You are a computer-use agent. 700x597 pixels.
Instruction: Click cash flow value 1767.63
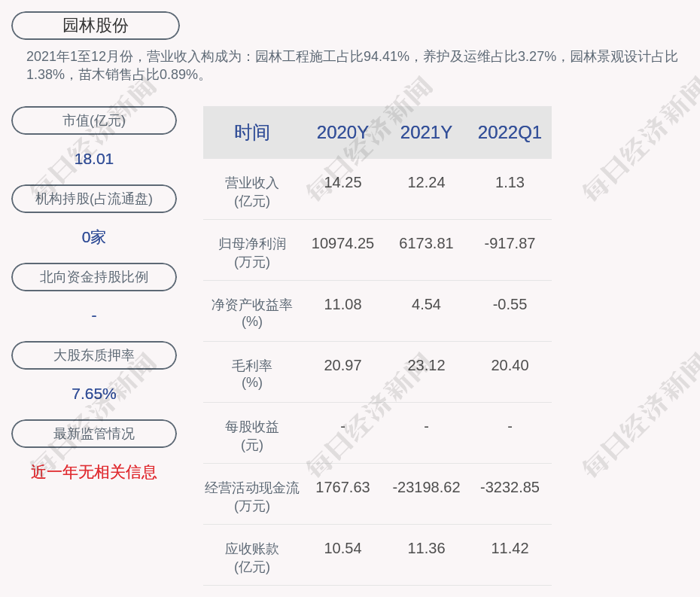click(342, 487)
